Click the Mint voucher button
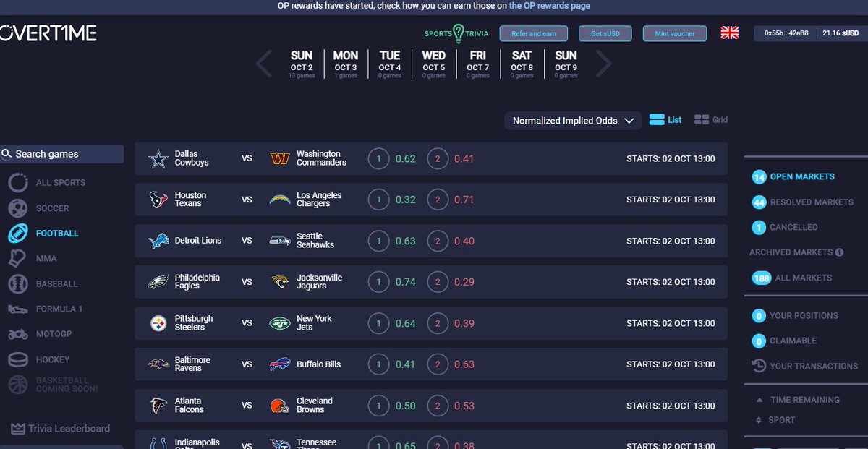The height and width of the screenshot is (449, 868). (675, 33)
